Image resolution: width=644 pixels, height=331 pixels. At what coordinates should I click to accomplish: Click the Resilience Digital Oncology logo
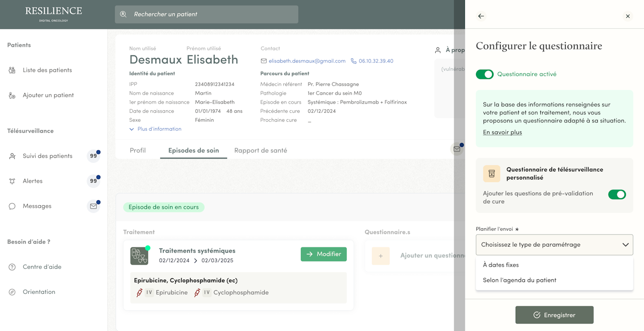[x=54, y=14]
